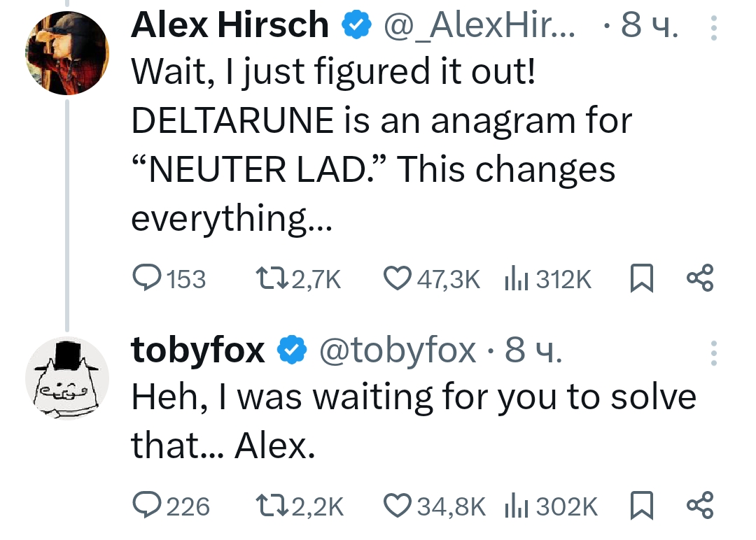
Task: Open Alex Hirsch's profile picture
Action: (x=67, y=53)
